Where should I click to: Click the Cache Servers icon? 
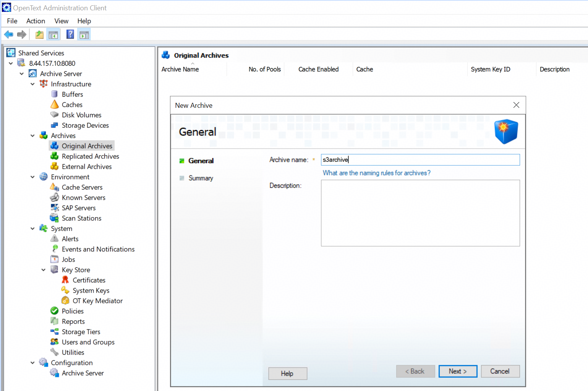[55, 187]
